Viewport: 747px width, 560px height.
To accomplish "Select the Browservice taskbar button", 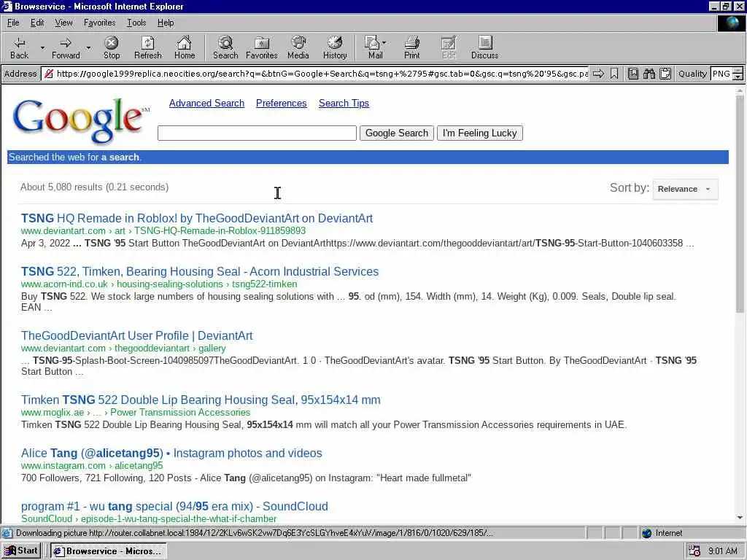I will pos(109,551).
